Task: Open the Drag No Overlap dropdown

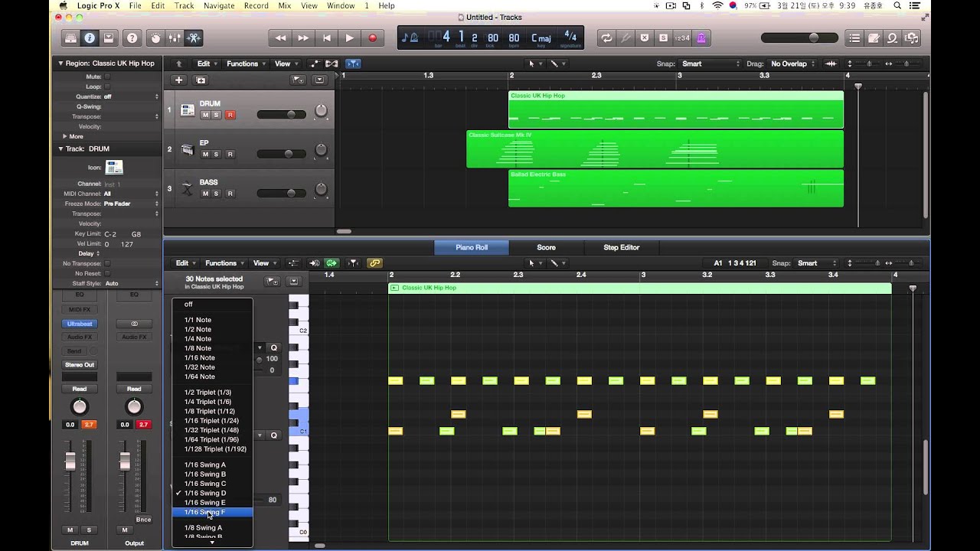Action: coord(792,64)
